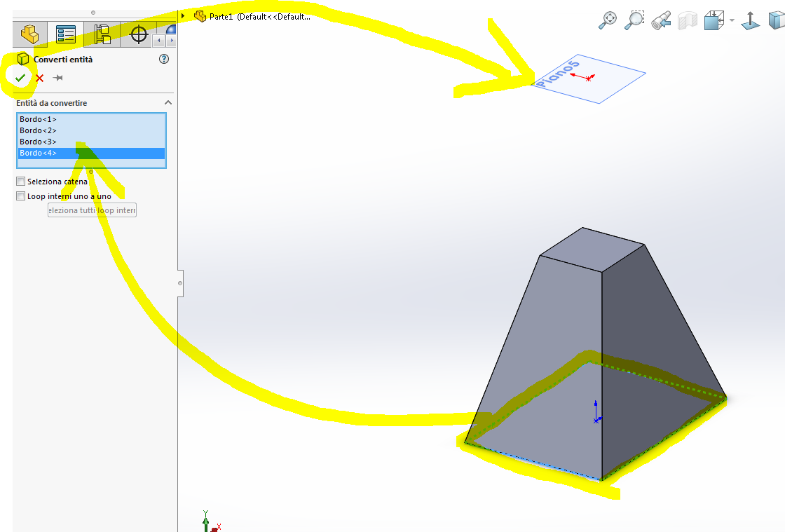The image size is (785, 532).
Task: Enable the Seleziona catena checkbox
Action: [21, 182]
